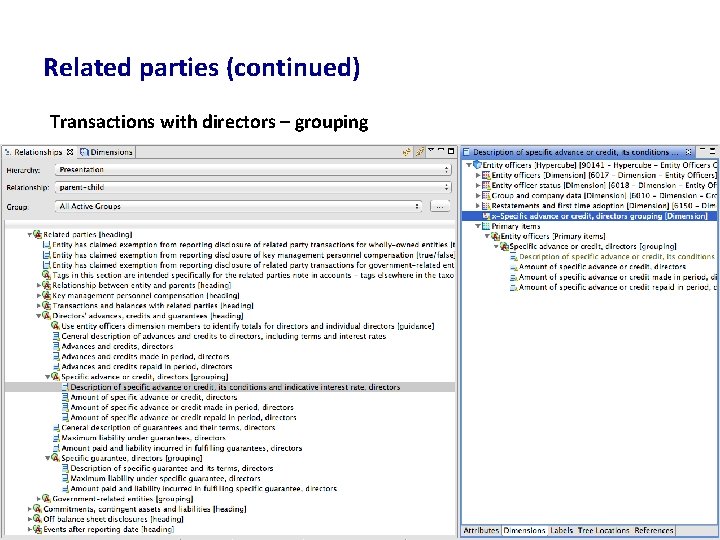Collapse the Primary items node
Screen dimensions: 720x540
tap(478, 226)
